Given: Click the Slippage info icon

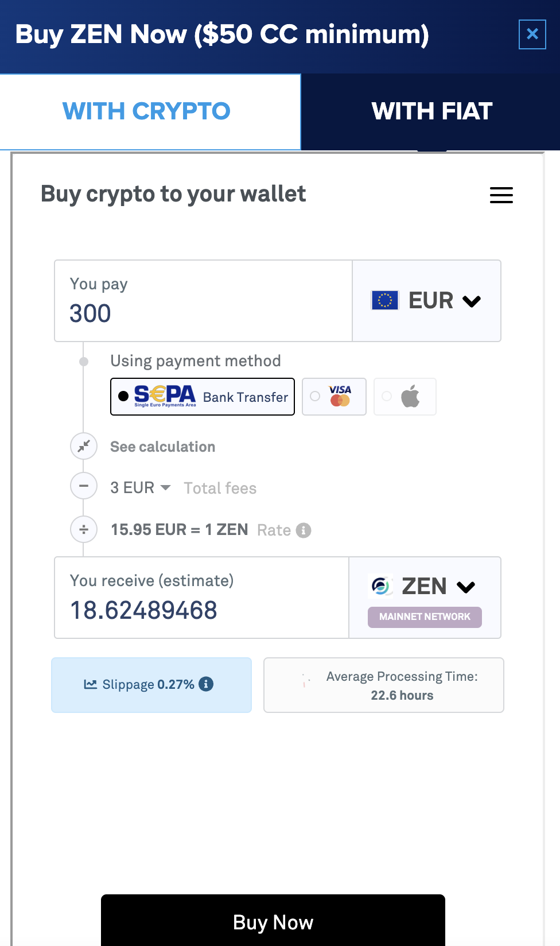Looking at the screenshot, I should [x=206, y=684].
